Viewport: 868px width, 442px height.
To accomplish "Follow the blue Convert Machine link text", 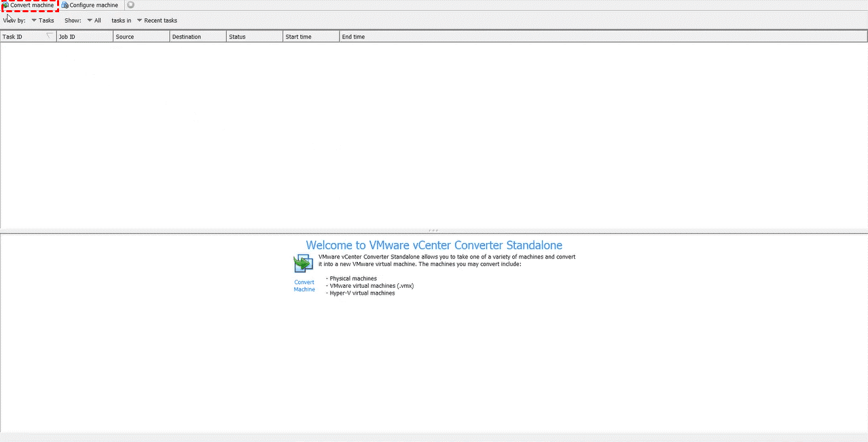I will tap(304, 286).
